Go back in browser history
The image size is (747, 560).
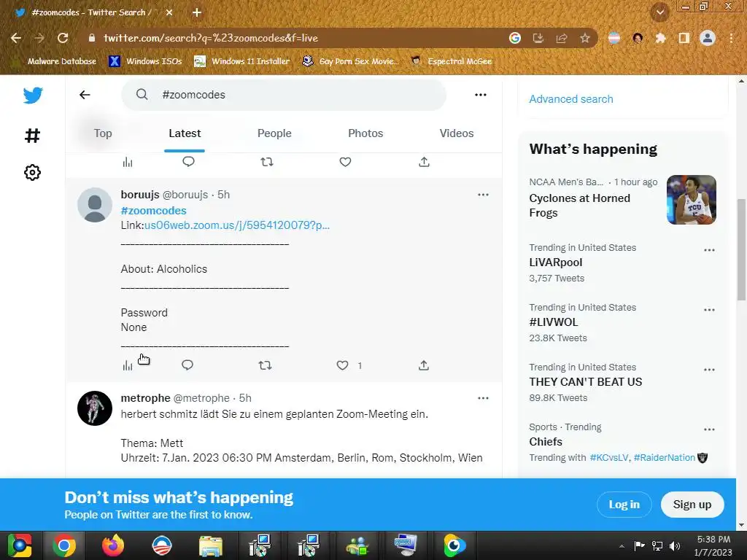tap(16, 38)
